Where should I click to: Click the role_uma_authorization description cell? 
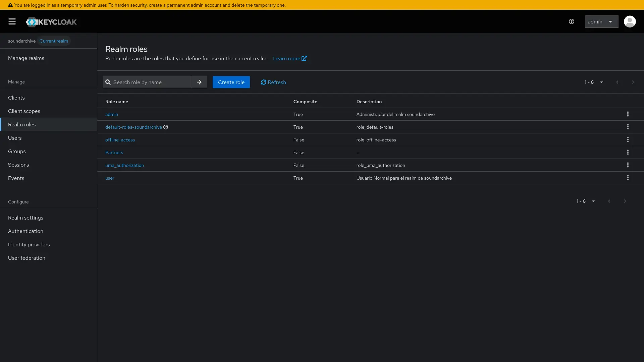click(x=381, y=165)
